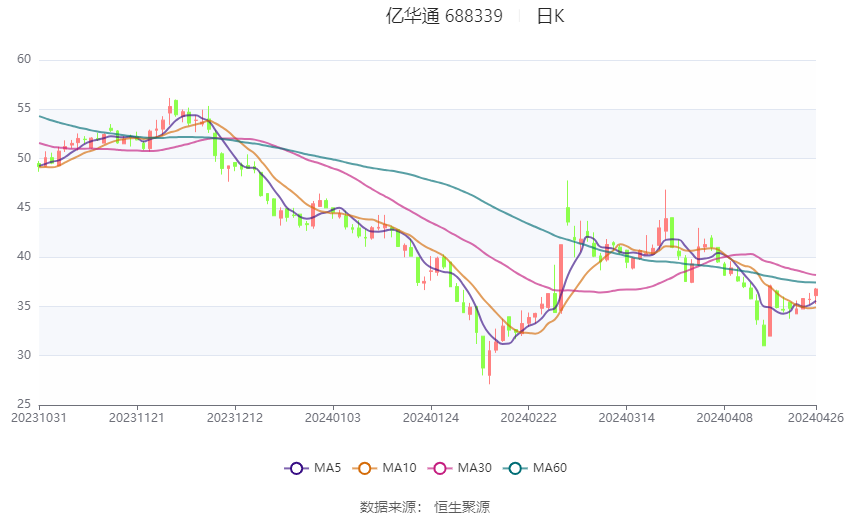Toggle the MA10 orange legend circle
Screen dimensions: 850x517
pyautogui.click(x=365, y=468)
